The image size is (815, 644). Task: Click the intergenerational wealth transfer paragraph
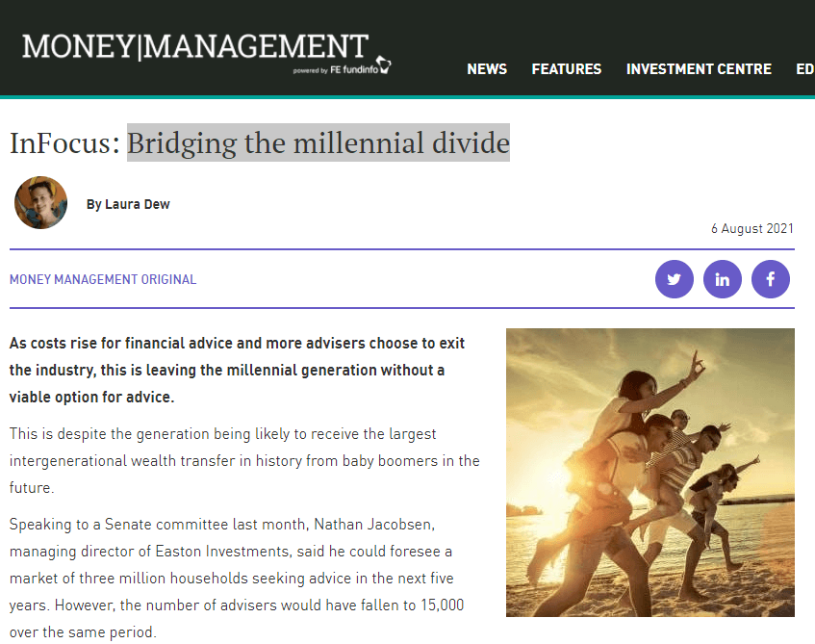click(x=244, y=460)
